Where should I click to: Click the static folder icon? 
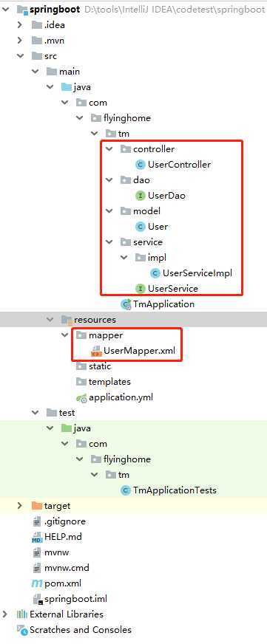(x=81, y=366)
